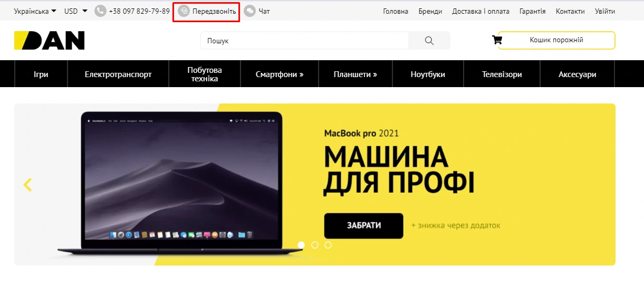The height and width of the screenshot is (283, 644).
Task: Click the shopping cart icon
Action: pos(497,40)
